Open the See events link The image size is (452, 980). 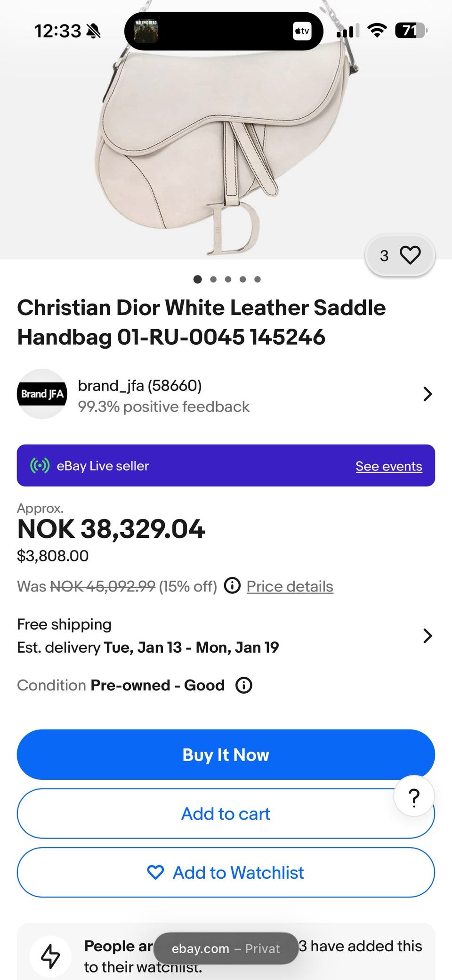tap(388, 466)
